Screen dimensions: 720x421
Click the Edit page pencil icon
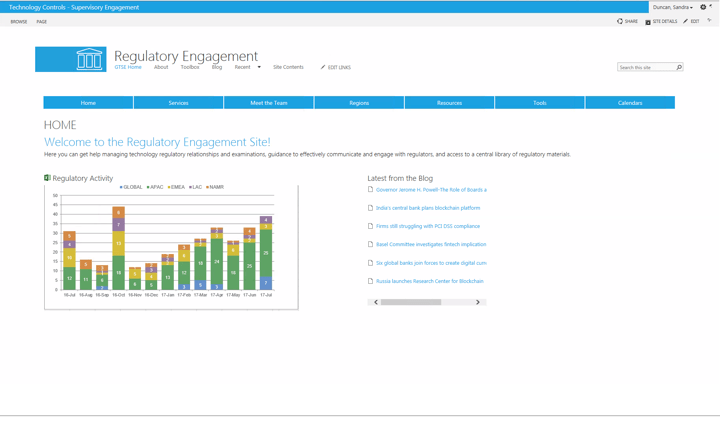point(686,21)
